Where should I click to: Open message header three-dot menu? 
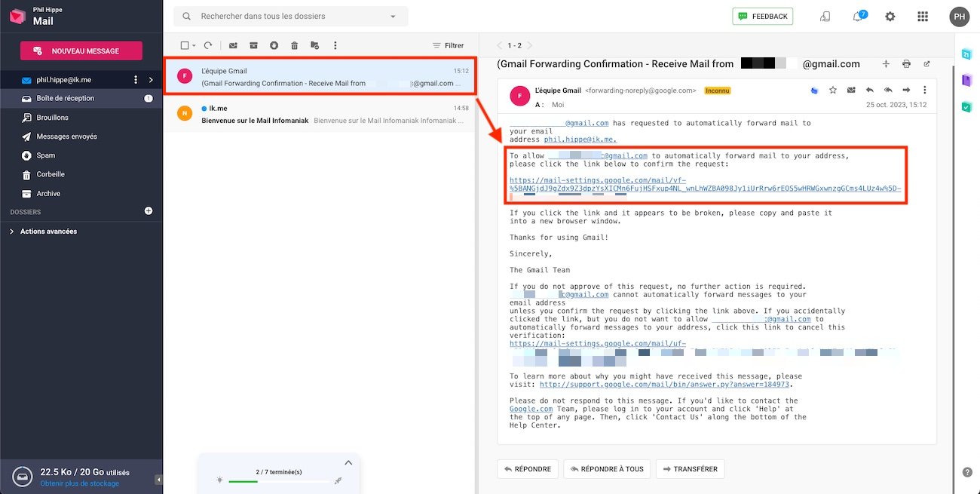[924, 91]
